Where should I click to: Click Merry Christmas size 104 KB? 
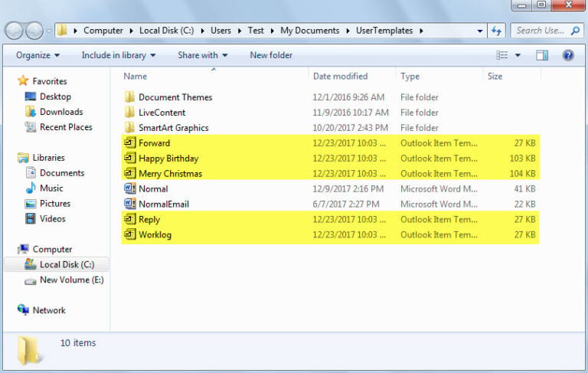click(x=522, y=174)
